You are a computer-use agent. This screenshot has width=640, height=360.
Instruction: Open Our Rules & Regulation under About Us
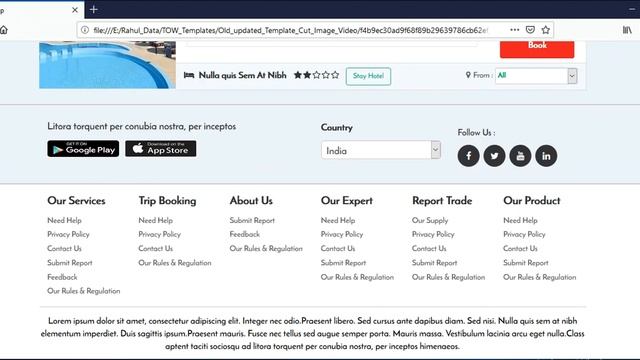coord(266,248)
